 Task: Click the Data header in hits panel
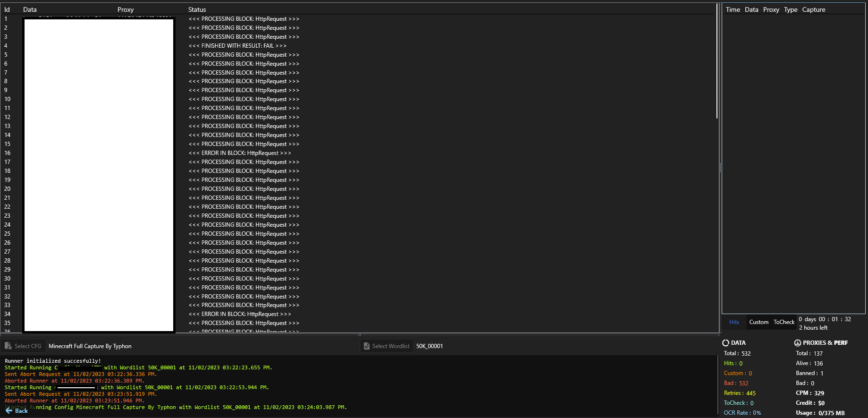[x=751, y=9]
